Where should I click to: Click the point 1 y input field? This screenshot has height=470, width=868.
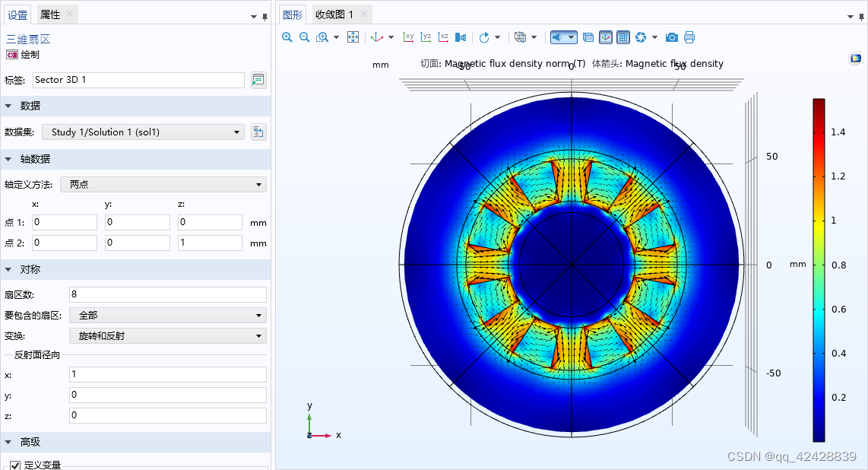tap(138, 222)
